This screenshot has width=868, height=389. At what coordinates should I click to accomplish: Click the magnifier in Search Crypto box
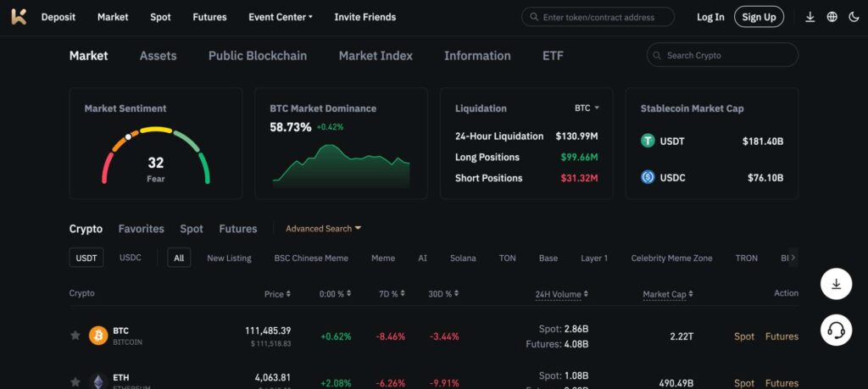(x=657, y=55)
